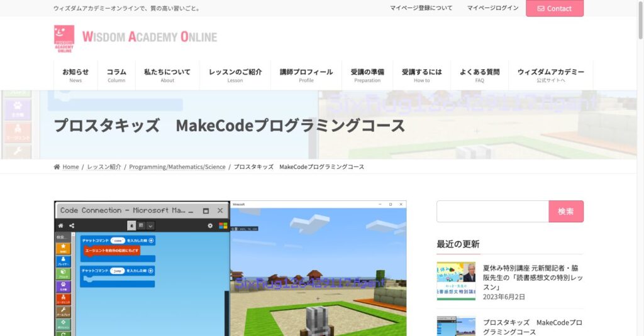Open 受講の準備 Preparation menu
This screenshot has width=644, height=336.
point(367,75)
